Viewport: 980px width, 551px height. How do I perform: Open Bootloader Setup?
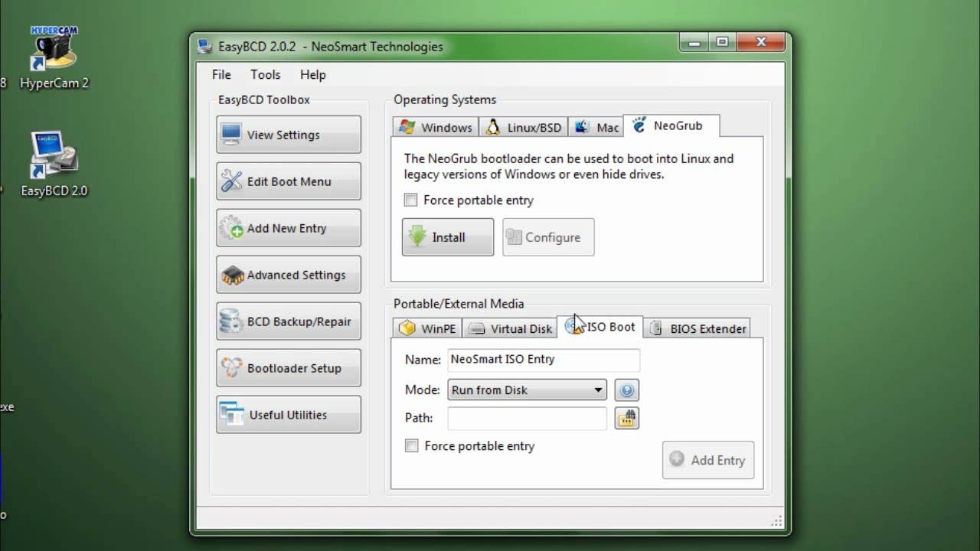(x=289, y=368)
